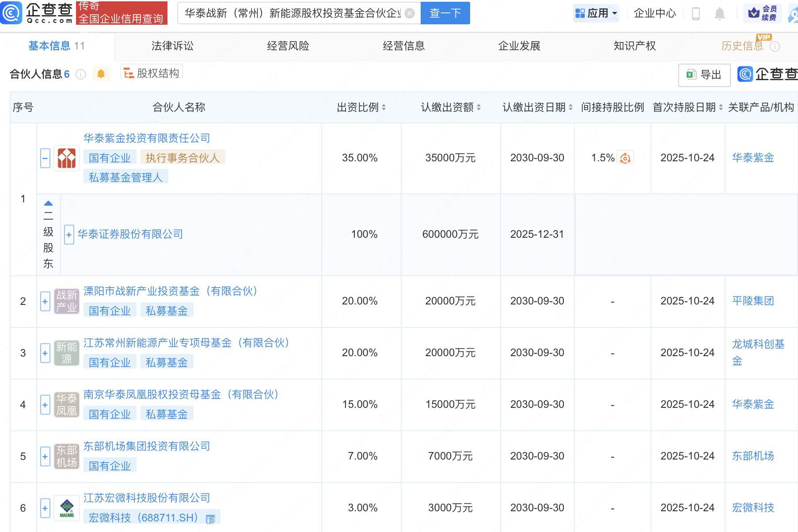Switch to 知识产权 tab
Image resolution: width=798 pixels, height=532 pixels.
pos(635,46)
